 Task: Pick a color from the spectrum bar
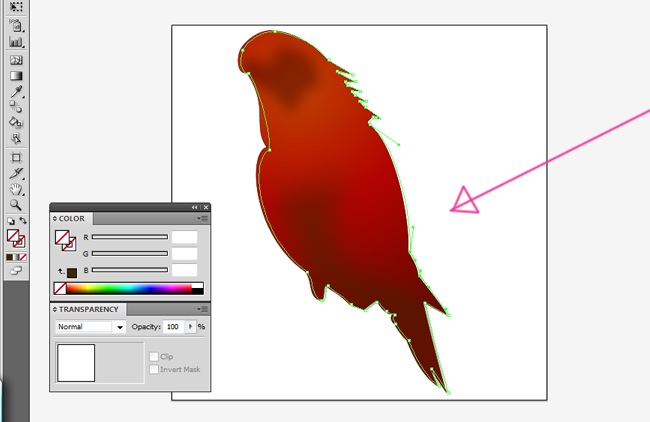130,289
